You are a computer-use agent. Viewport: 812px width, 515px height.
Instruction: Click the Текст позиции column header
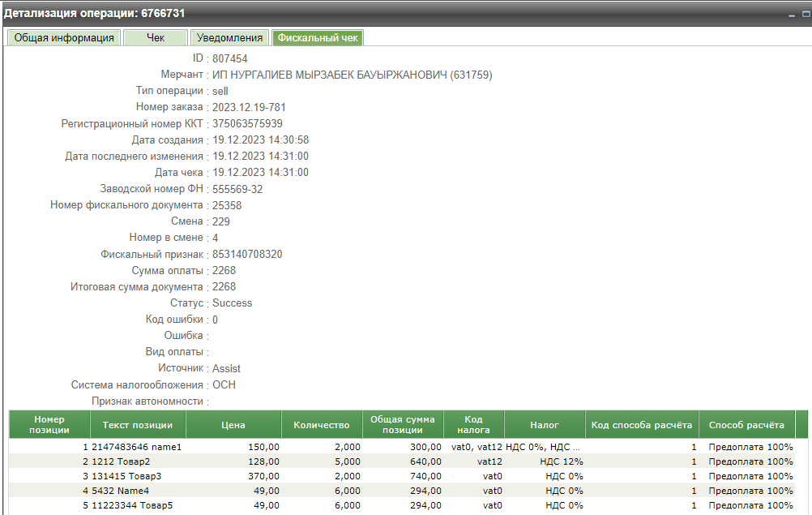[138, 425]
